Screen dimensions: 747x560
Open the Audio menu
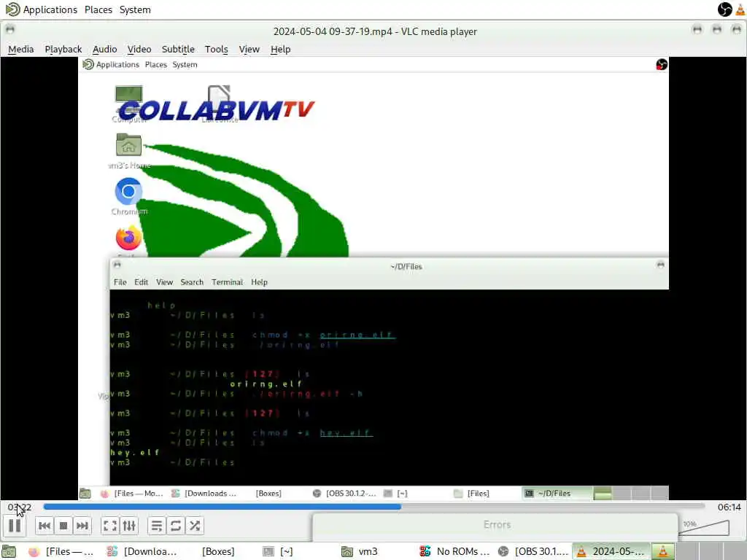[105, 49]
